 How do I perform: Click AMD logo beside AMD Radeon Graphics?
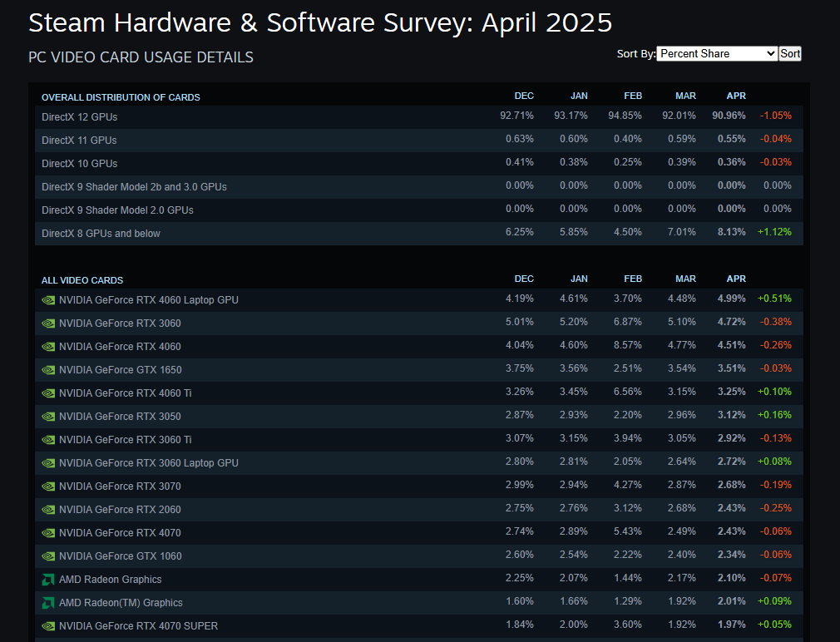48,580
